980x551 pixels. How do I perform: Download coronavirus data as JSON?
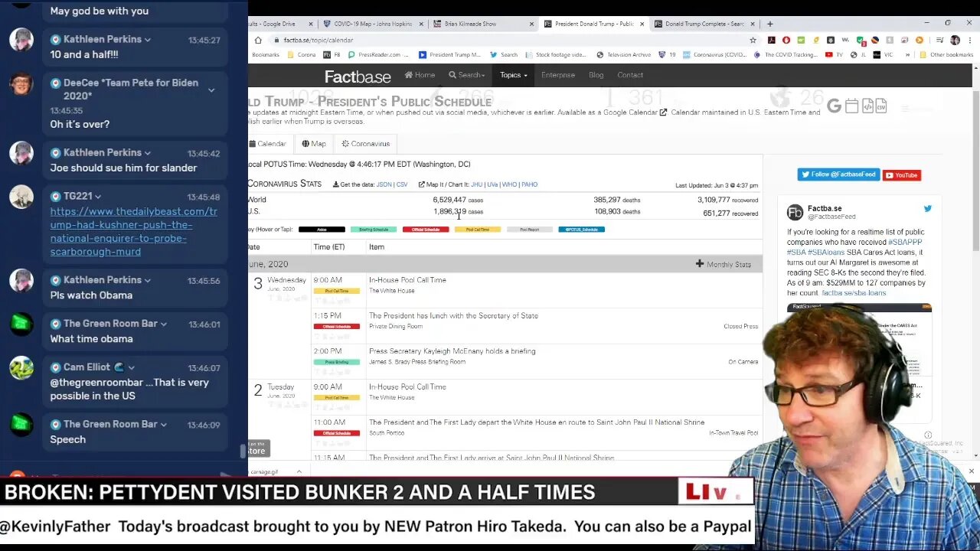click(384, 184)
